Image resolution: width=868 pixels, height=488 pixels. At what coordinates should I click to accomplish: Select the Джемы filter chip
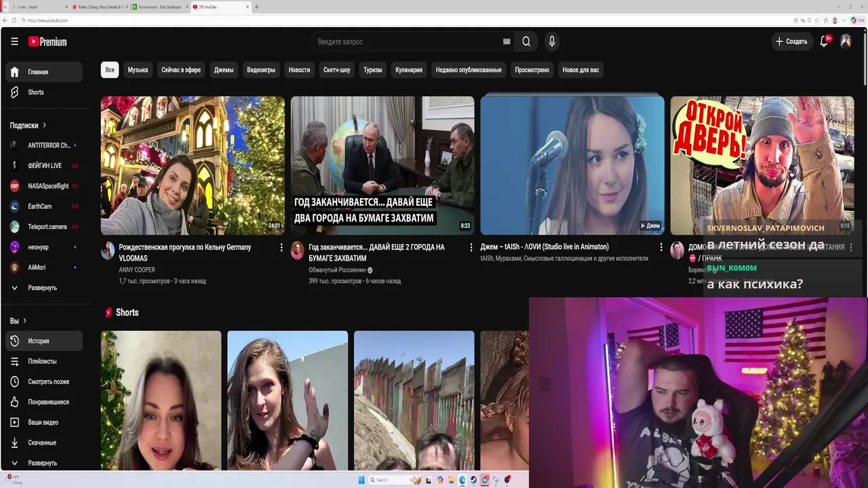tap(224, 70)
